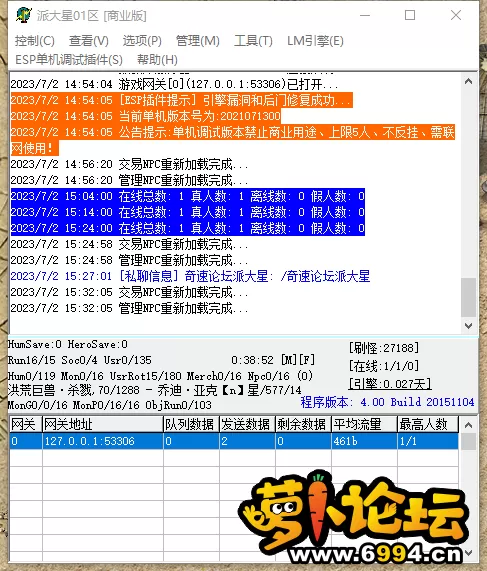Click the 当前单机版本号 log line

click(146, 116)
